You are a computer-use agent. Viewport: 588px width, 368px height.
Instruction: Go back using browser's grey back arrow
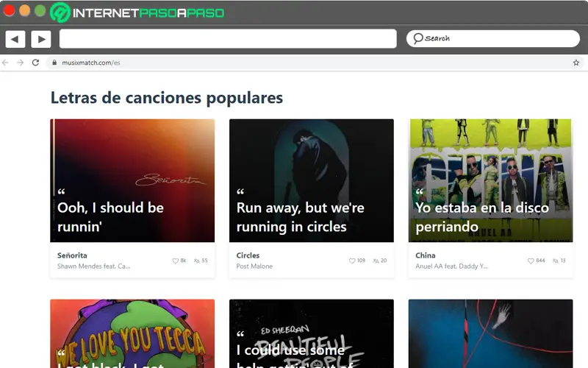5,63
